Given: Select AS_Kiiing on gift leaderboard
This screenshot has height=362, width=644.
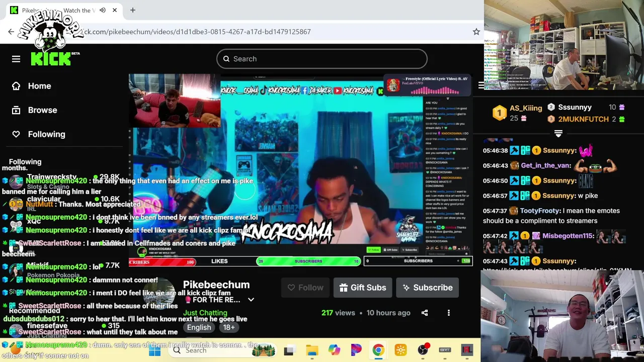Looking at the screenshot, I should [526, 108].
